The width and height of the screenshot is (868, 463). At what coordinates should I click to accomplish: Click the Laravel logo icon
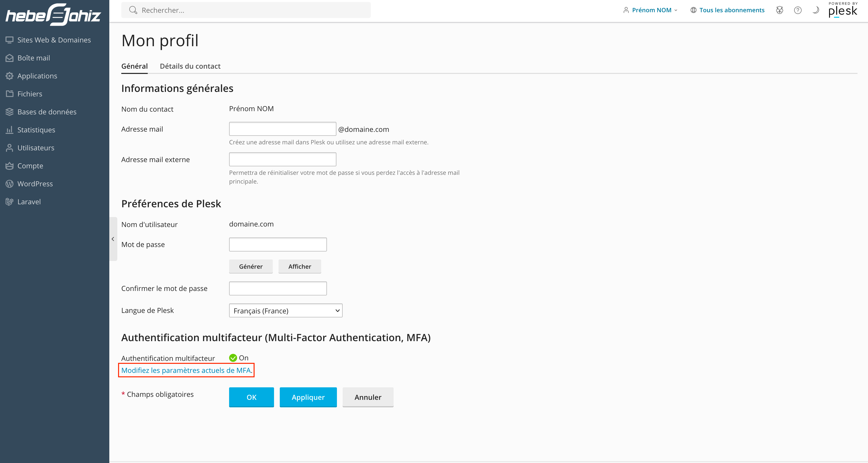(9, 202)
